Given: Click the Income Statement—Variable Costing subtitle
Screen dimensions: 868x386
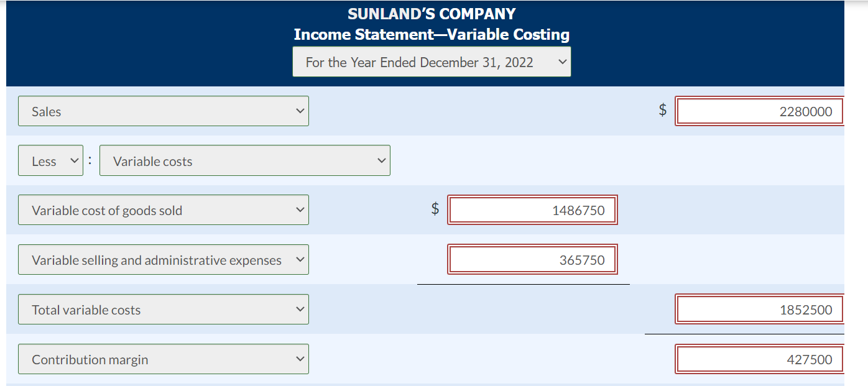Looking at the screenshot, I should tap(433, 35).
